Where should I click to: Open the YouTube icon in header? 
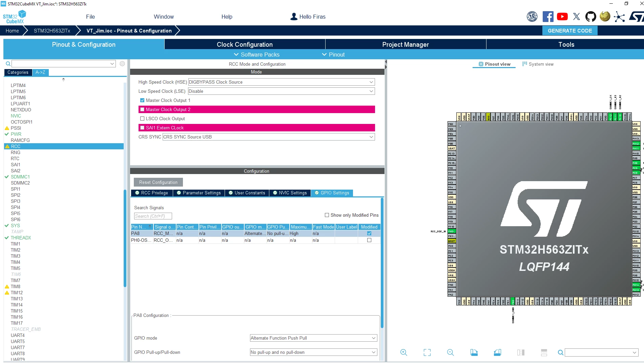click(x=562, y=17)
